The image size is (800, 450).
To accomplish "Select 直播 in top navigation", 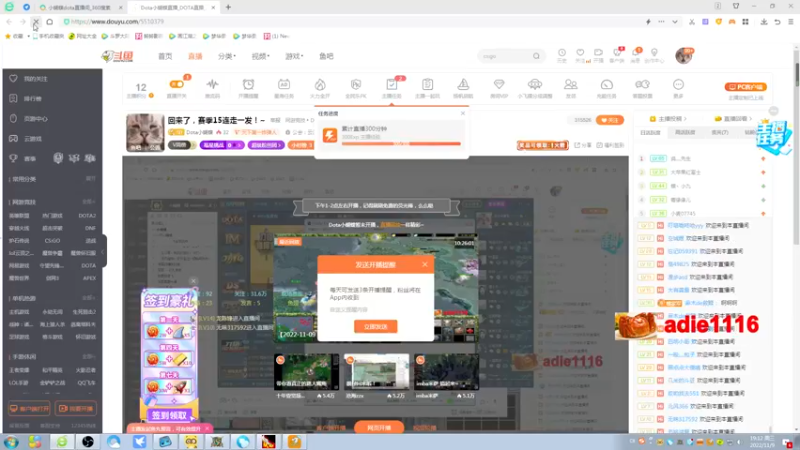I will pyautogui.click(x=195, y=56).
